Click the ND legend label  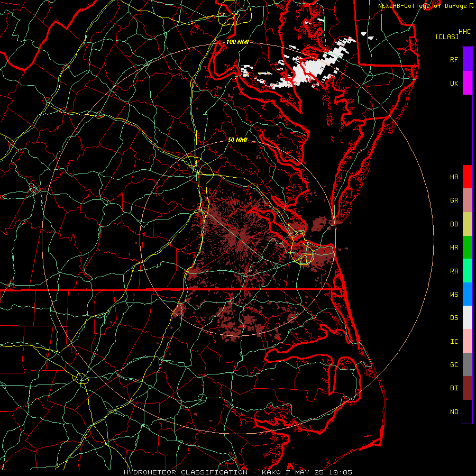point(454,412)
